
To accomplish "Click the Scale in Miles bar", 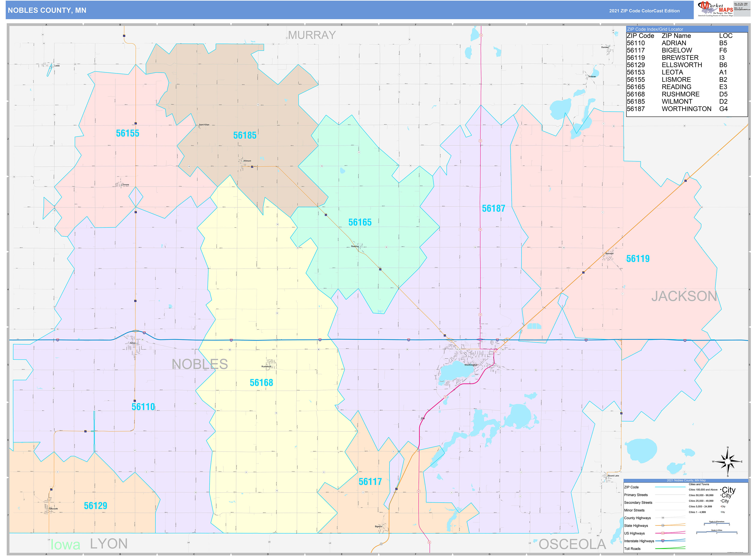I will (717, 532).
